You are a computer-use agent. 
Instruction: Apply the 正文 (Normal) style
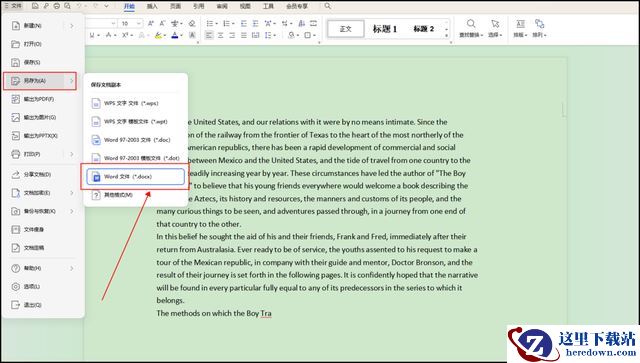[345, 29]
